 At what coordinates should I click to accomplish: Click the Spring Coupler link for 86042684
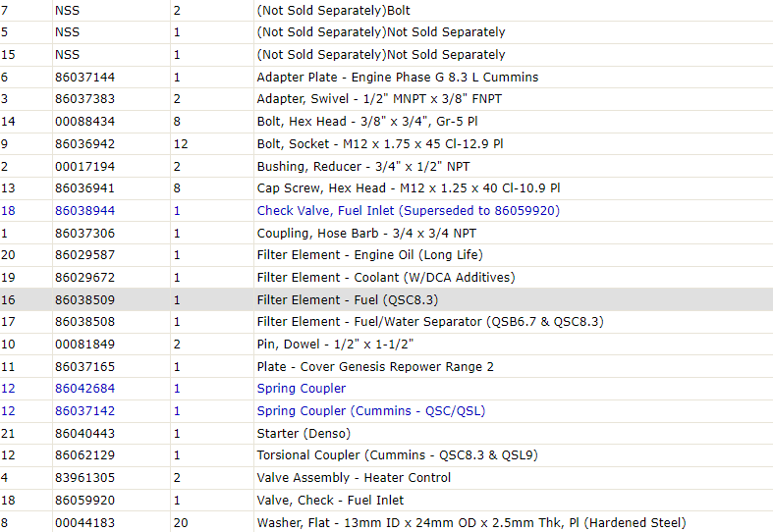[302, 389]
